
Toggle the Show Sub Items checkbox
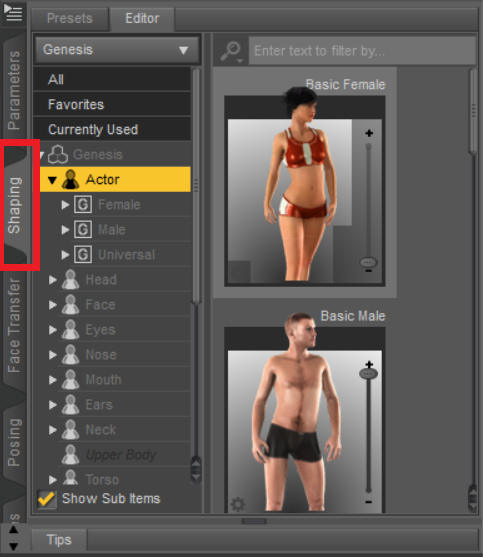[x=47, y=499]
